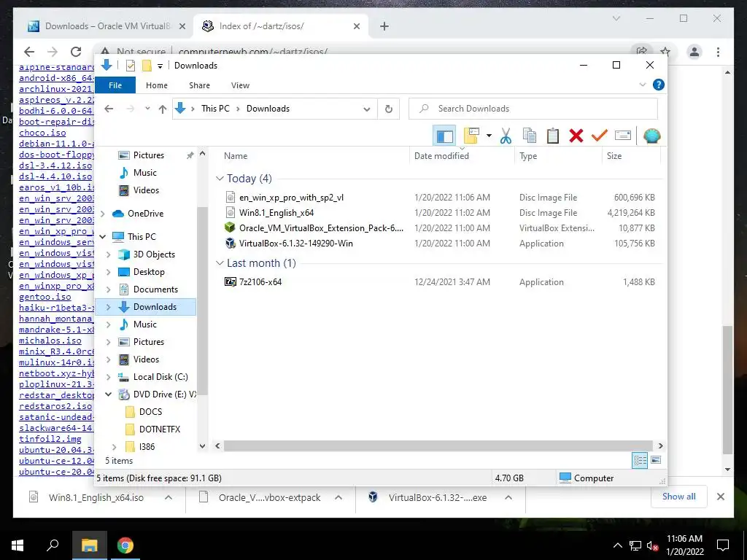Open a new Chrome tab
747x560 pixels.
click(x=384, y=26)
